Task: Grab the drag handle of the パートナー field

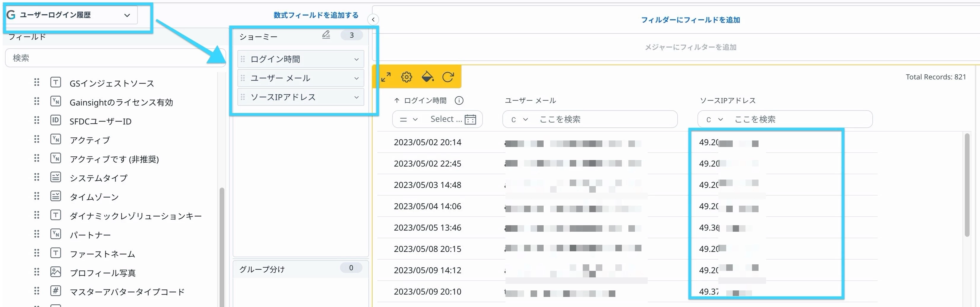Action: pos(36,234)
